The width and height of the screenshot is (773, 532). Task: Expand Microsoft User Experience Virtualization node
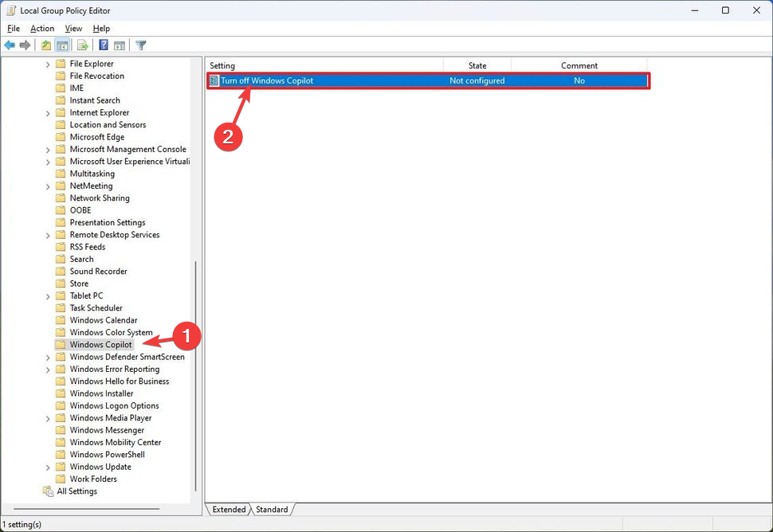point(48,162)
